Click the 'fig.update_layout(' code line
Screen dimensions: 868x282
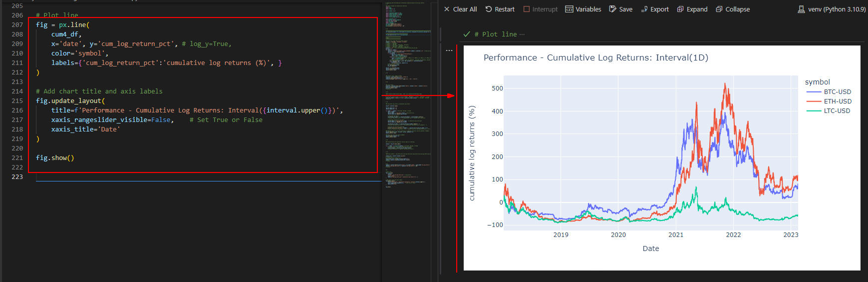point(70,100)
